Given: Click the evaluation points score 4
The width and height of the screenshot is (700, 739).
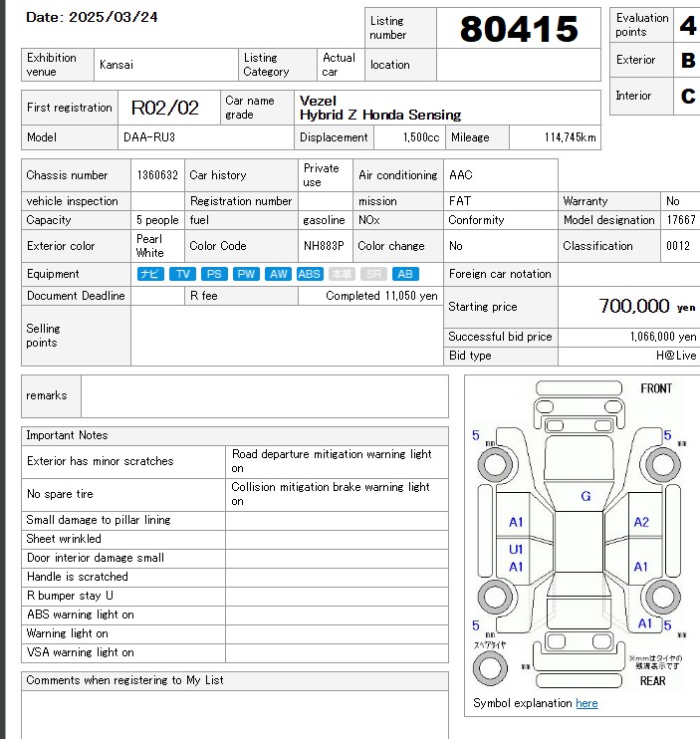Looking at the screenshot, I should tap(688, 25).
